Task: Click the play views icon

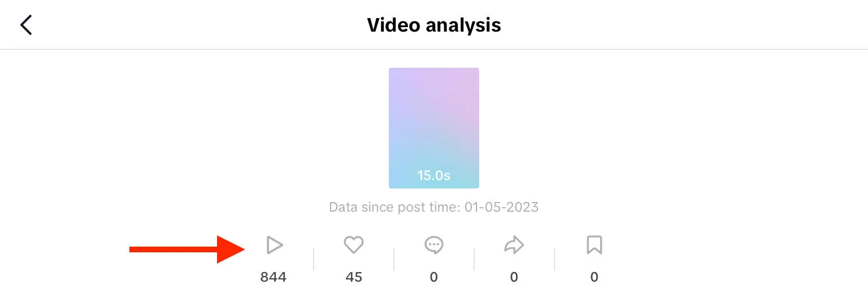Action: click(274, 245)
